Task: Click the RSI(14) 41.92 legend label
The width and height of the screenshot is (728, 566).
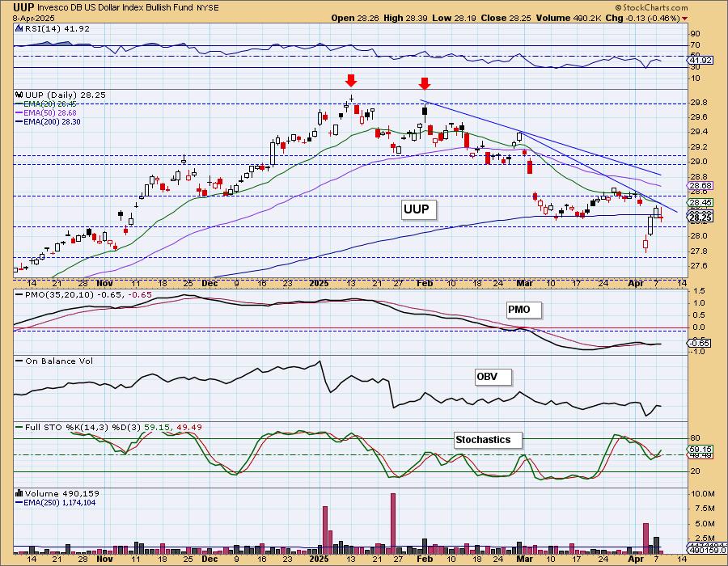Action: (x=57, y=28)
